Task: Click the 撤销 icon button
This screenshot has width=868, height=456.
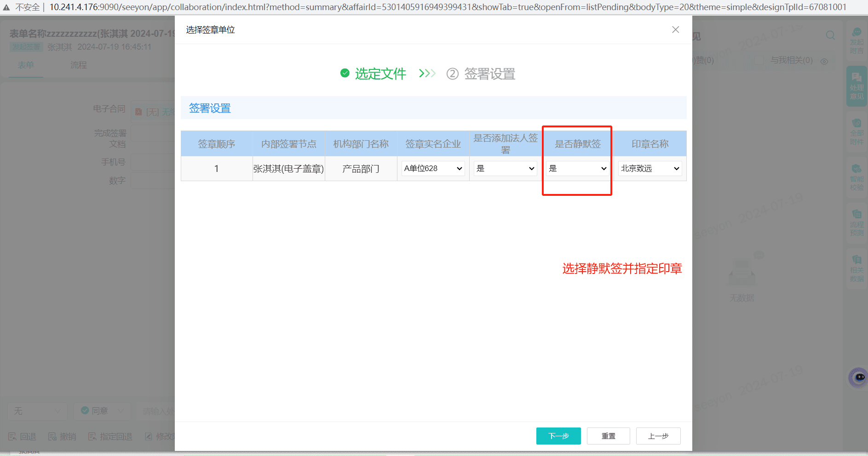Action: tap(62, 437)
